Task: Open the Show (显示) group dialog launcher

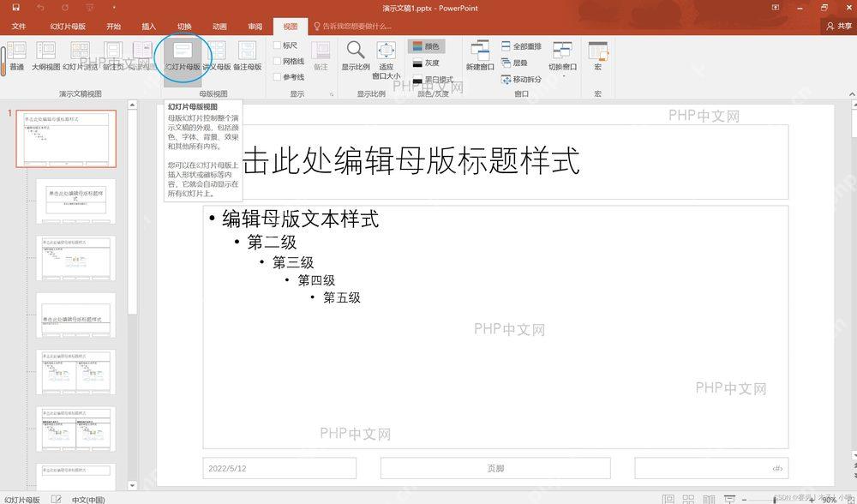Action: pyautogui.click(x=331, y=94)
